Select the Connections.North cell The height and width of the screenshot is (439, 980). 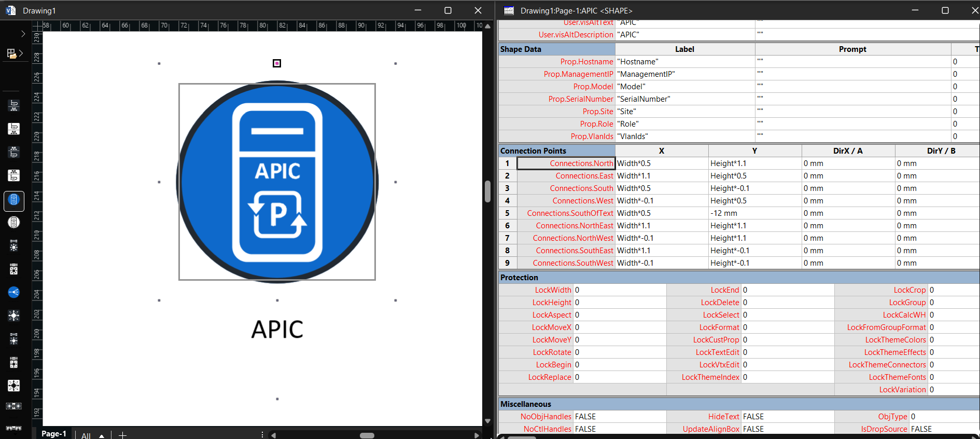click(x=566, y=163)
